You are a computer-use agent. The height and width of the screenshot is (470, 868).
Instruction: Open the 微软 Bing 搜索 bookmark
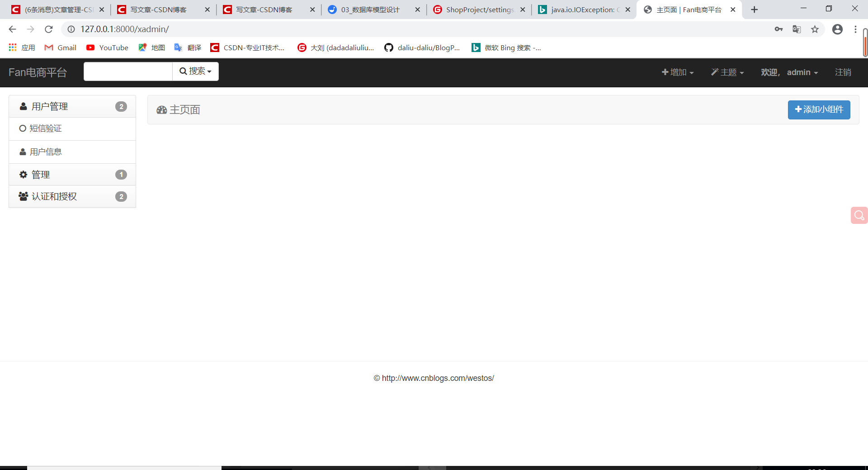[x=506, y=47]
